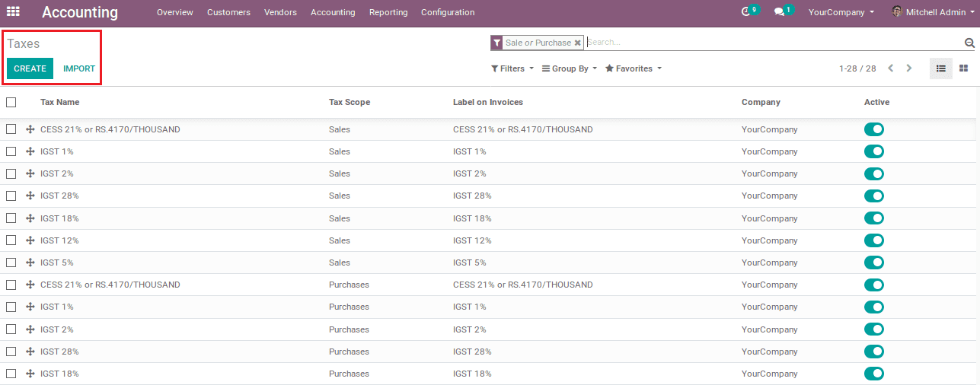Disable Active toggle for Sales IGST 5%
This screenshot has height=385, width=980.
[x=874, y=262]
